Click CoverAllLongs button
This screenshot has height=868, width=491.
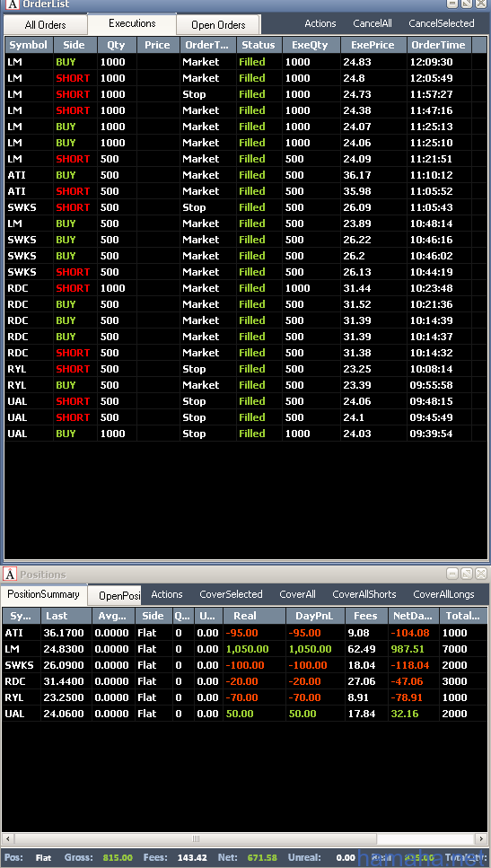pos(443,594)
